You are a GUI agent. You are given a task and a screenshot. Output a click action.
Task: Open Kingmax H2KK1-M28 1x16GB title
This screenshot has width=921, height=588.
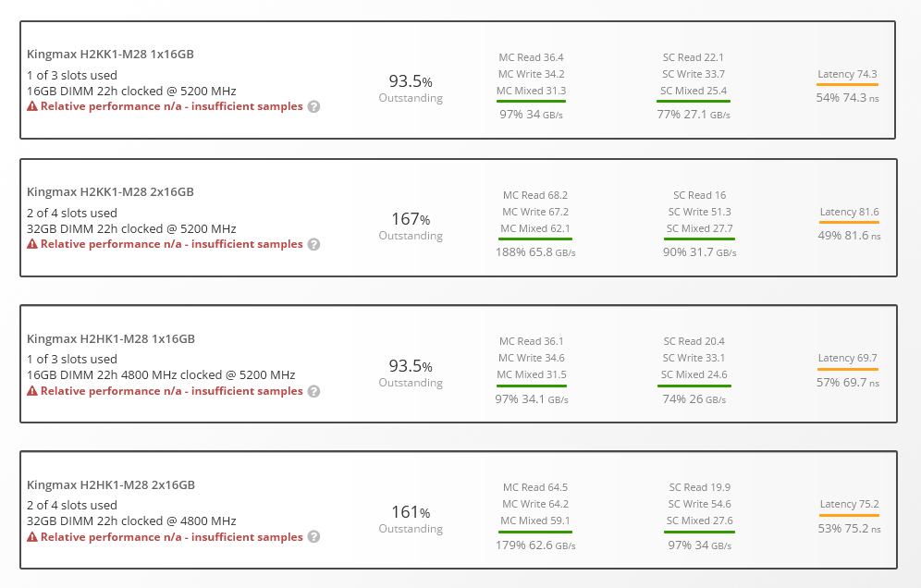coord(110,54)
